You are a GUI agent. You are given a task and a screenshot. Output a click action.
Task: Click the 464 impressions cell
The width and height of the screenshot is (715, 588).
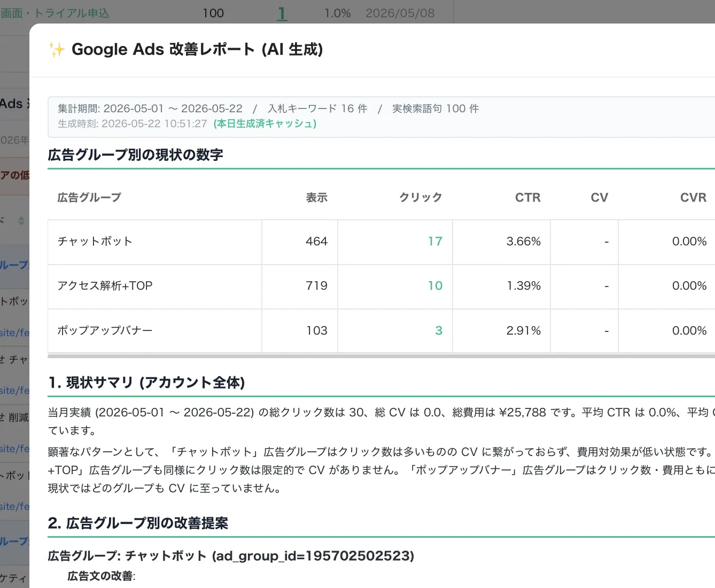pos(300,242)
